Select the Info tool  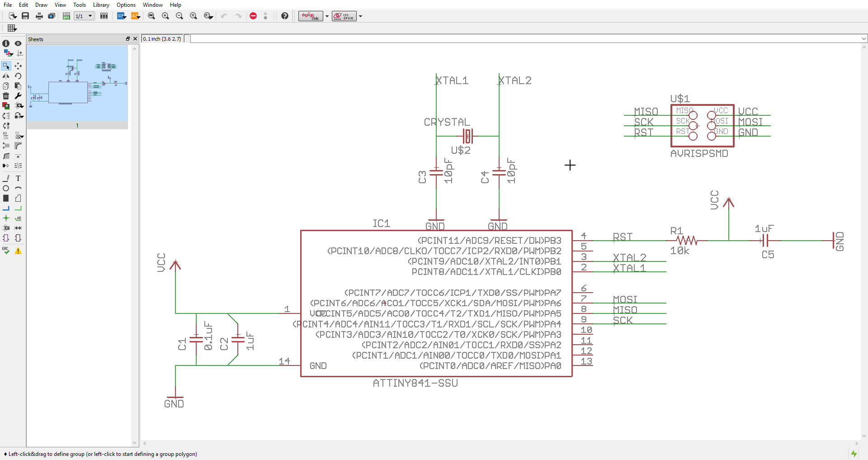coord(6,43)
